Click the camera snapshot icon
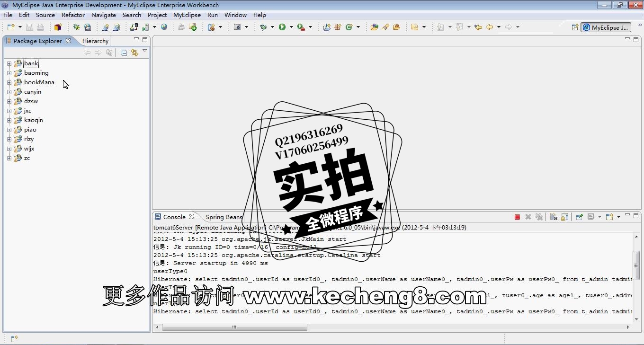This screenshot has height=345, width=644. [238, 27]
